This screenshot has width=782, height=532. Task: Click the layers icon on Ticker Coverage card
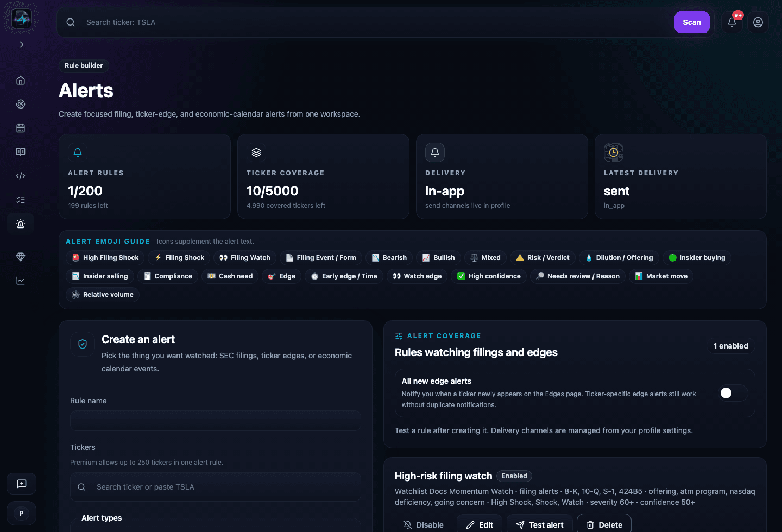pyautogui.click(x=256, y=153)
